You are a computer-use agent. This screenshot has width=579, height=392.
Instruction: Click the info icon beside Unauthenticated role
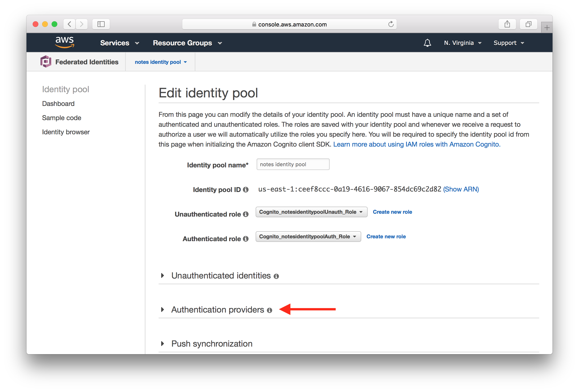pyautogui.click(x=246, y=214)
